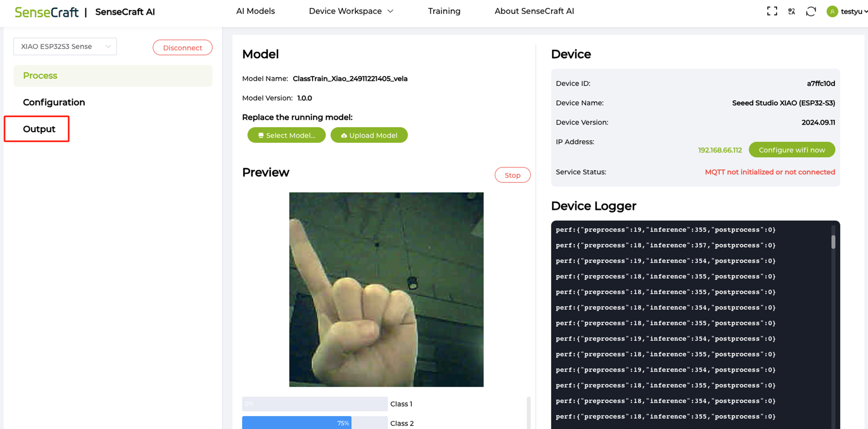Click device version 2024.09.11
Screen dimensions: 868x429
pos(818,122)
